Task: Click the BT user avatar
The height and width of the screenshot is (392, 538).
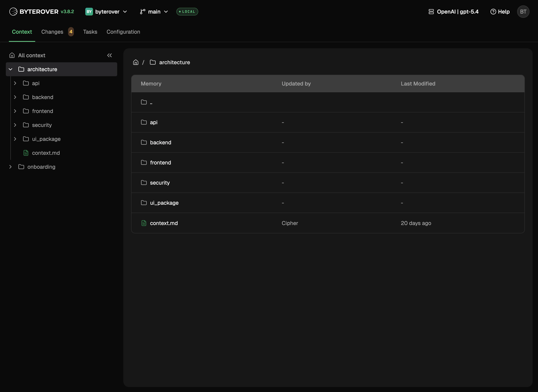Action: point(523,11)
